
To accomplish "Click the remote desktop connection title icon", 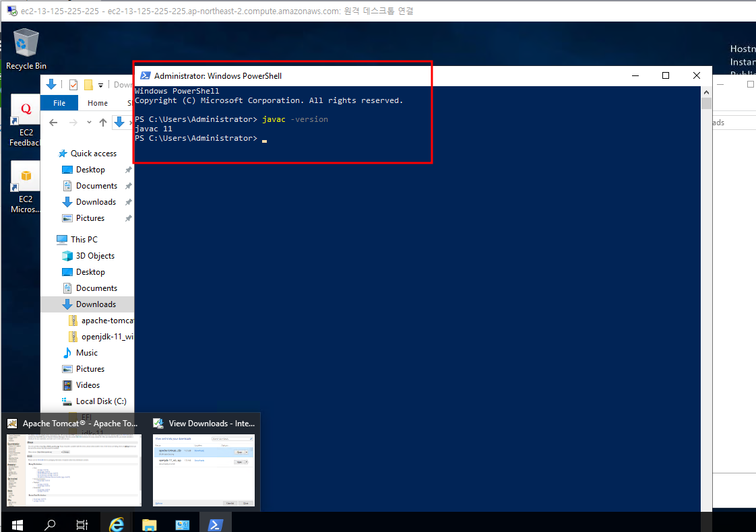I will point(11,11).
